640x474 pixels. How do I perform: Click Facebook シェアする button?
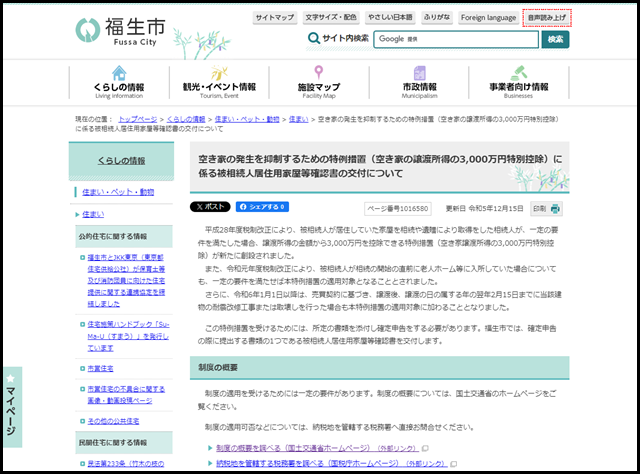pyautogui.click(x=262, y=207)
